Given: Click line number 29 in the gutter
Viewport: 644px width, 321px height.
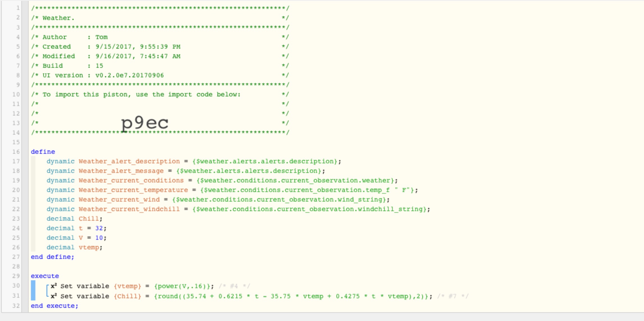Looking at the screenshot, I should (16, 276).
